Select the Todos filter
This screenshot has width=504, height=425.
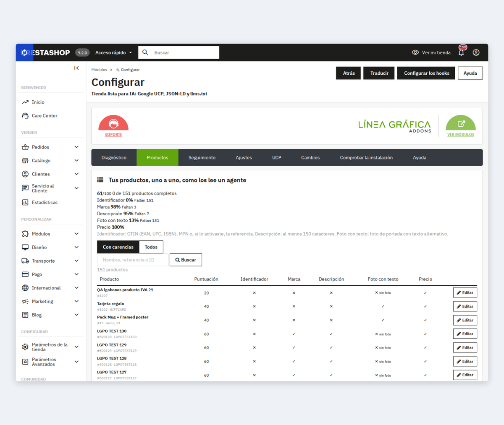[x=151, y=247]
